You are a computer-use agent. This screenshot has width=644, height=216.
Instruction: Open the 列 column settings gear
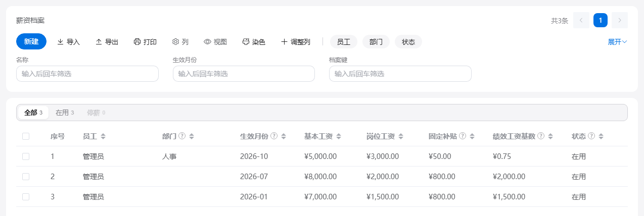180,42
